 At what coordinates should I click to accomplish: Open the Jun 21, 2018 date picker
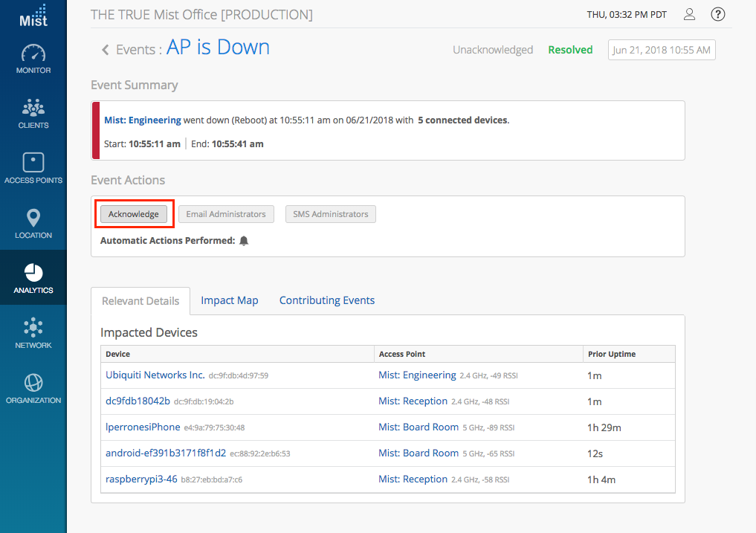click(x=662, y=50)
